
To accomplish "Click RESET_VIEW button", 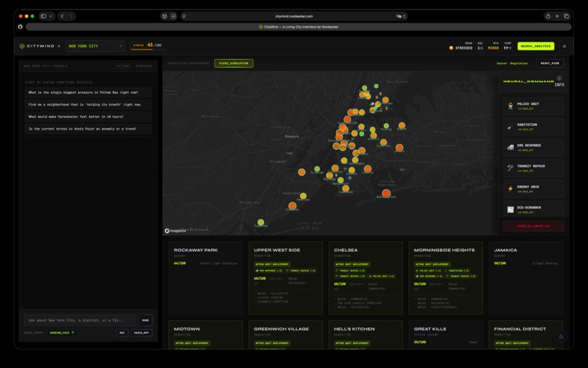I will pos(550,63).
